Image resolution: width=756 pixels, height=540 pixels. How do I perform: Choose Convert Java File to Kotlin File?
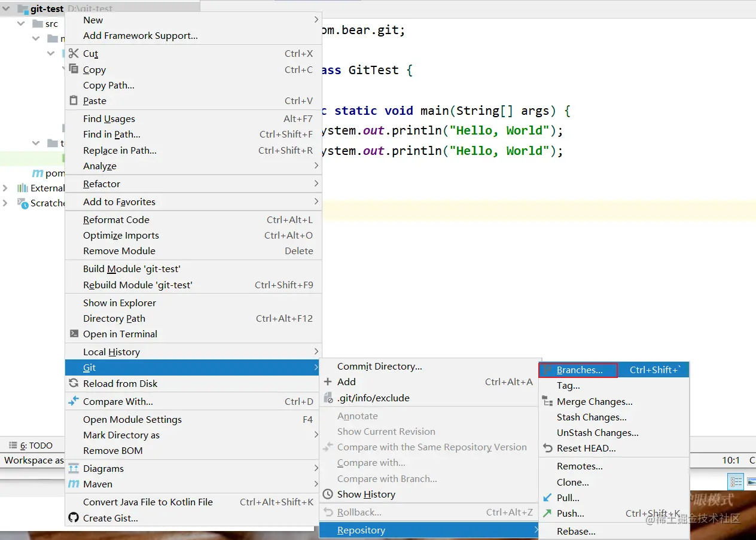[193, 502]
